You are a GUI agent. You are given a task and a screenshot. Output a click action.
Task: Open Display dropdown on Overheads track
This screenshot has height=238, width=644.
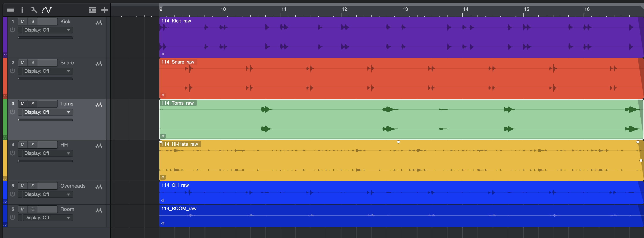tap(48, 194)
